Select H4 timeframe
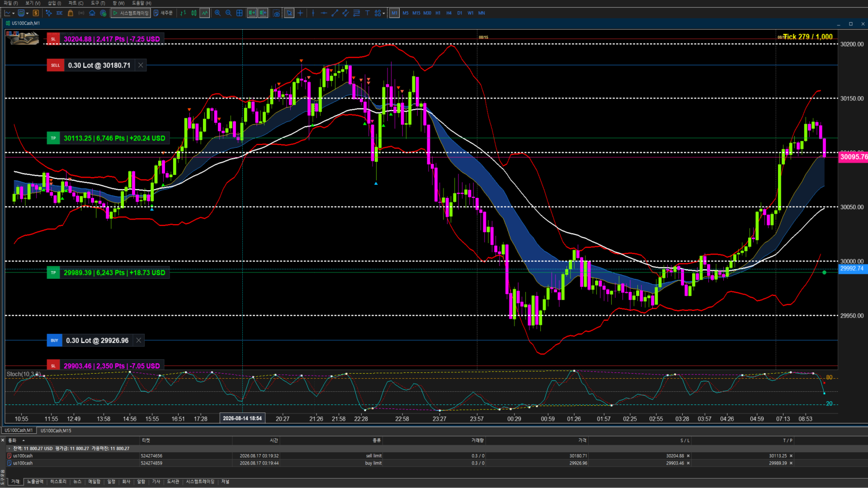 click(x=449, y=13)
